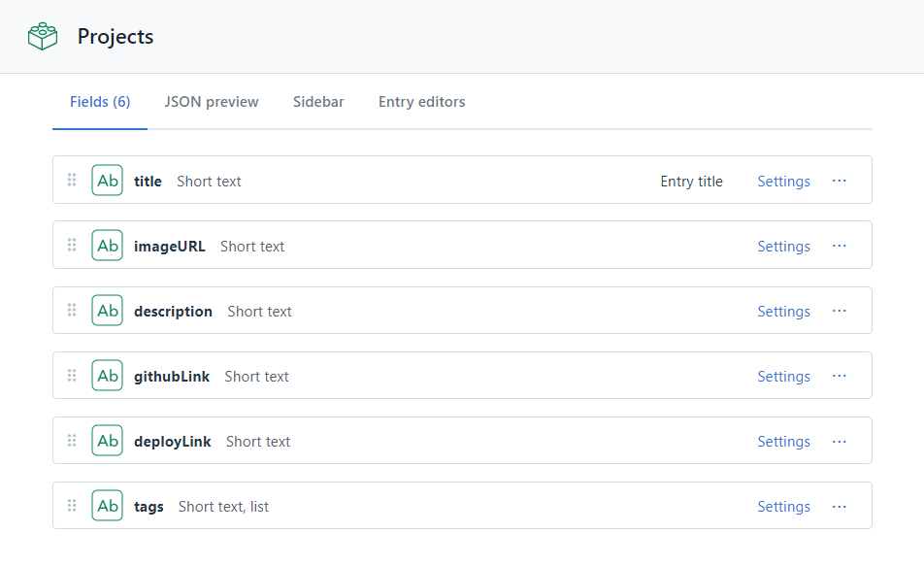924x566 pixels.
Task: Click the drag handle for title field
Action: click(x=72, y=181)
